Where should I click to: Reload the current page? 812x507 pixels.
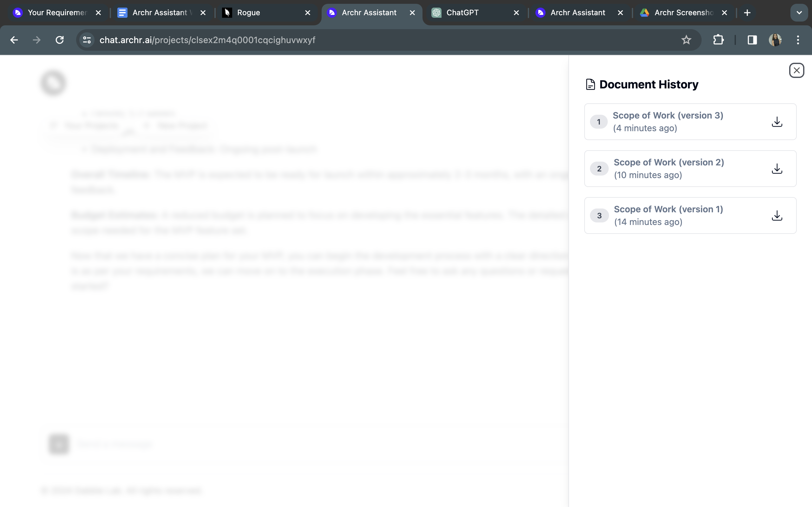tap(60, 40)
